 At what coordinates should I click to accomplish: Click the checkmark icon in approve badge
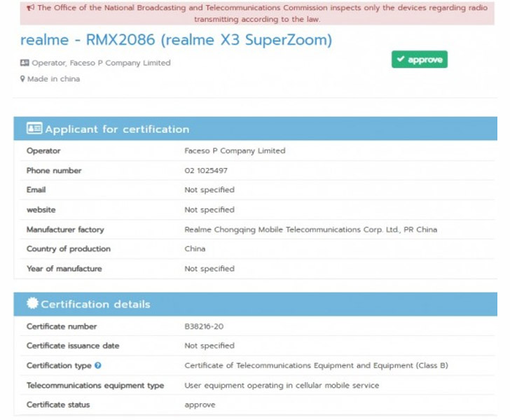pyautogui.click(x=401, y=59)
